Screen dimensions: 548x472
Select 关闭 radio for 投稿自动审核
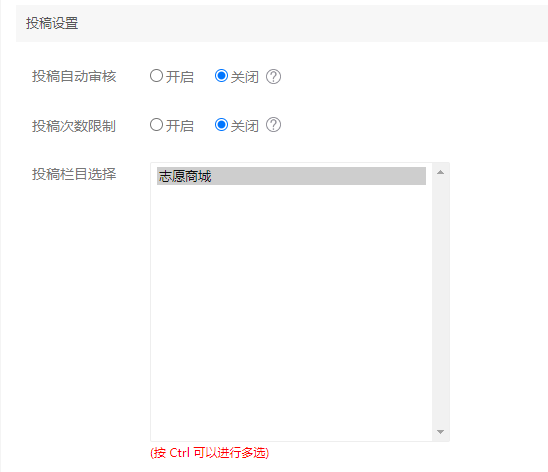222,76
